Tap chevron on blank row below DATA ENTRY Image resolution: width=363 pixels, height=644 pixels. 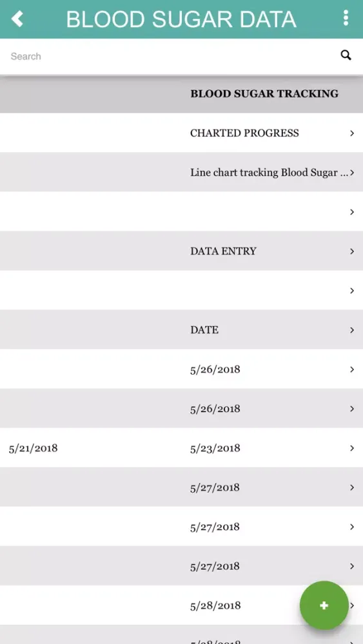(352, 290)
